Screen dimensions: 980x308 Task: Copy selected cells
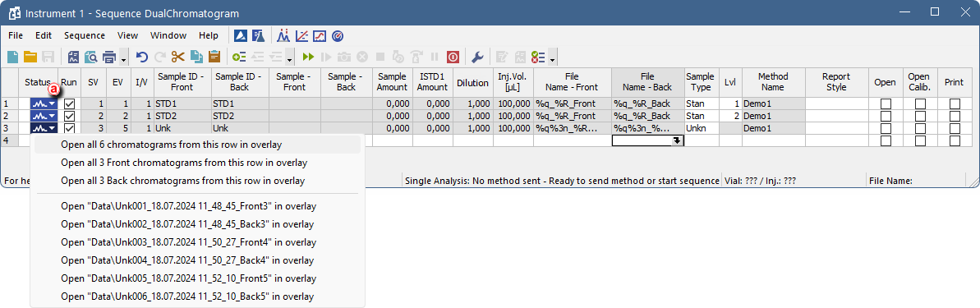(x=196, y=57)
